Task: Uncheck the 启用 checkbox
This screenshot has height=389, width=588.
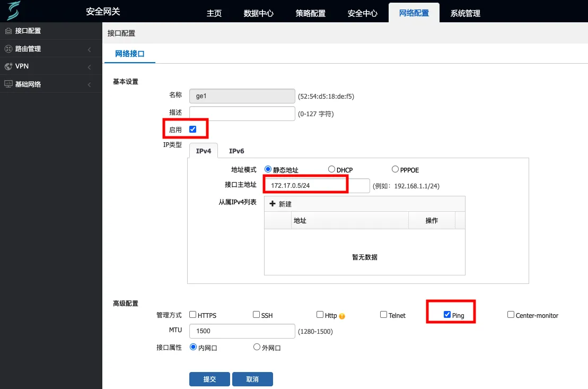Action: [192, 128]
